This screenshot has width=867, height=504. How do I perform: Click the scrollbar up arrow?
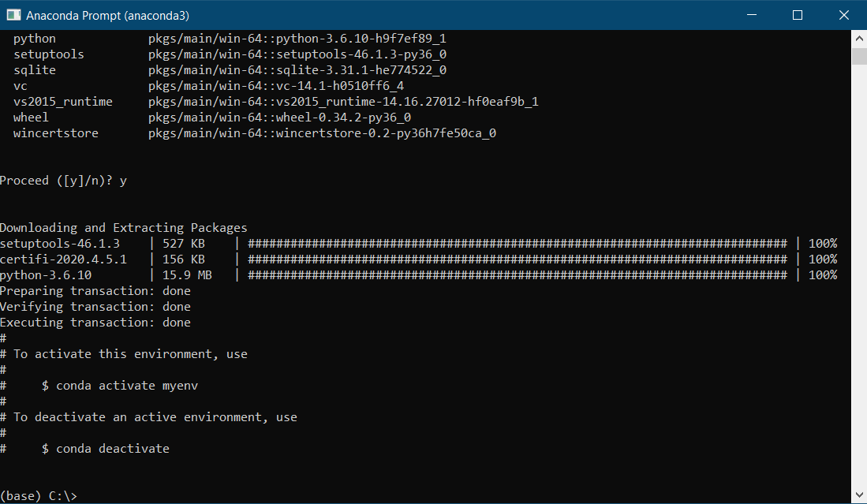coord(859,38)
